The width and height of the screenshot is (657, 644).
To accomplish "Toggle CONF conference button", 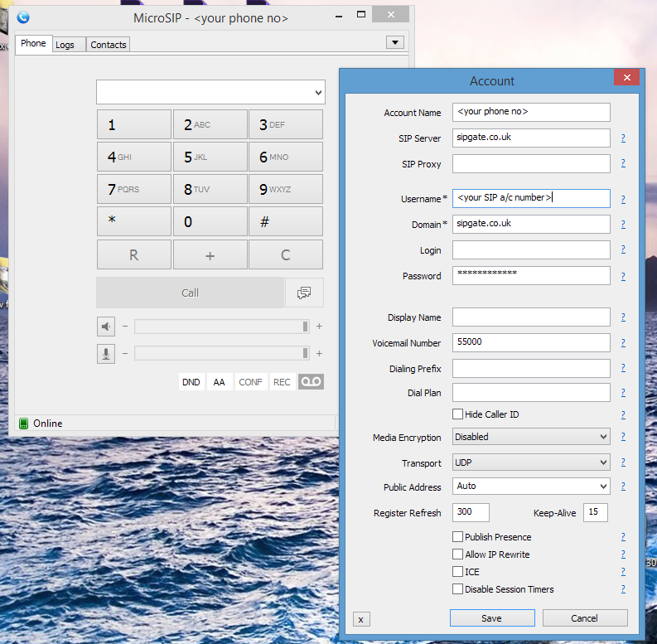I will [250, 382].
